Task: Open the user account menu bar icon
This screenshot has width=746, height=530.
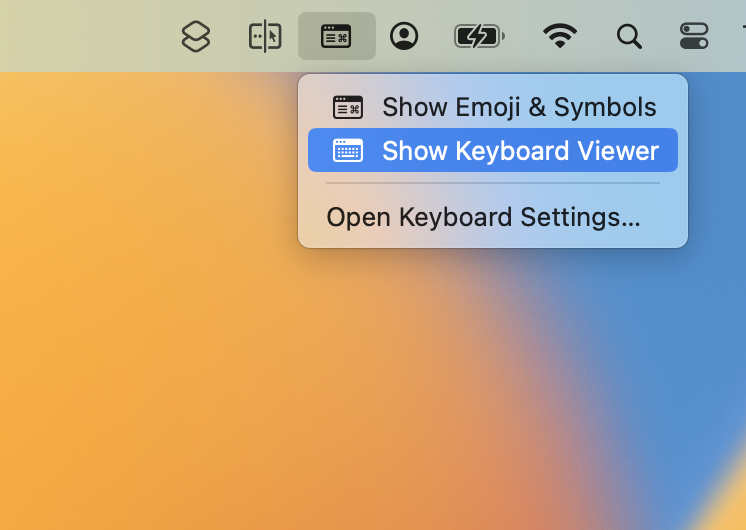Action: tap(404, 36)
